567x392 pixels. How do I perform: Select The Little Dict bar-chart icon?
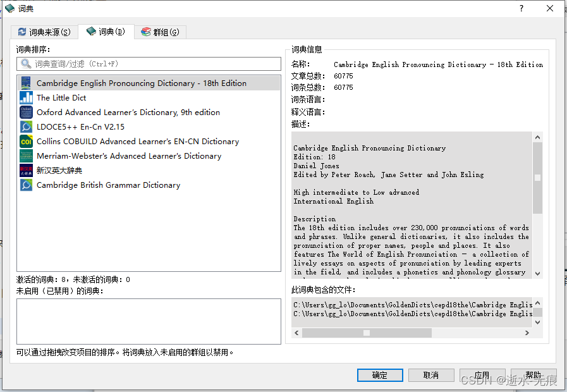pos(25,97)
